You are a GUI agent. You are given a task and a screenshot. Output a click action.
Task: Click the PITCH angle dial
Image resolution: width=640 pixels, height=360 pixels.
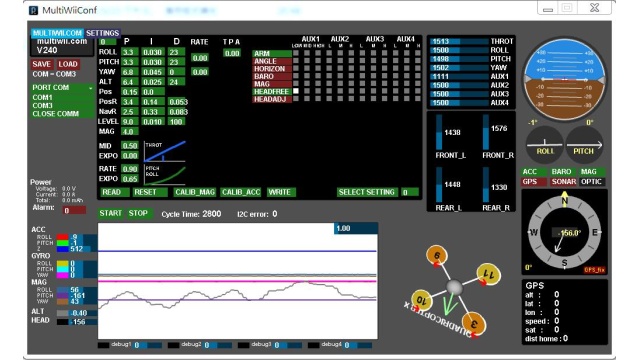tap(584, 145)
